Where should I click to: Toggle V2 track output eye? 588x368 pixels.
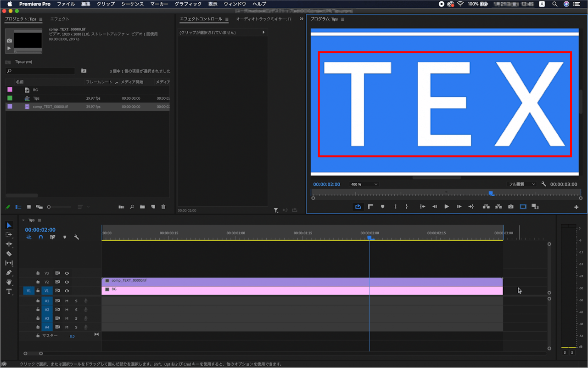[67, 282]
